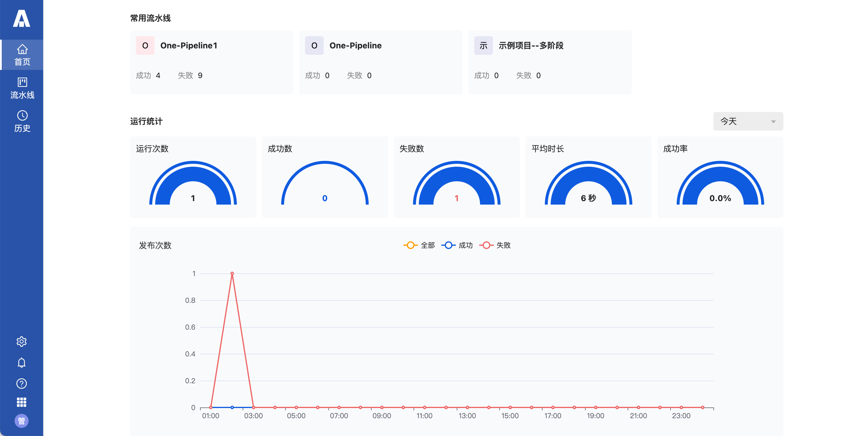Open settings via the gear icon
Image resolution: width=868 pixels, height=436 pixels.
[x=22, y=341]
